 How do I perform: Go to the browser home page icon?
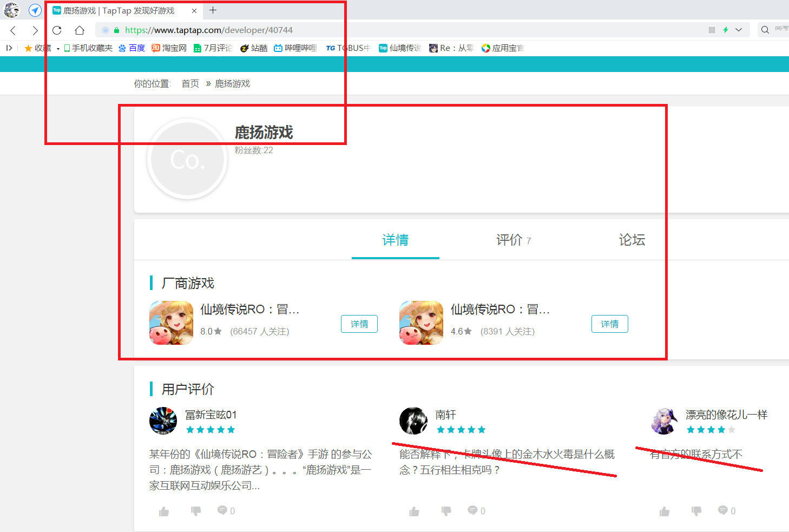(80, 30)
